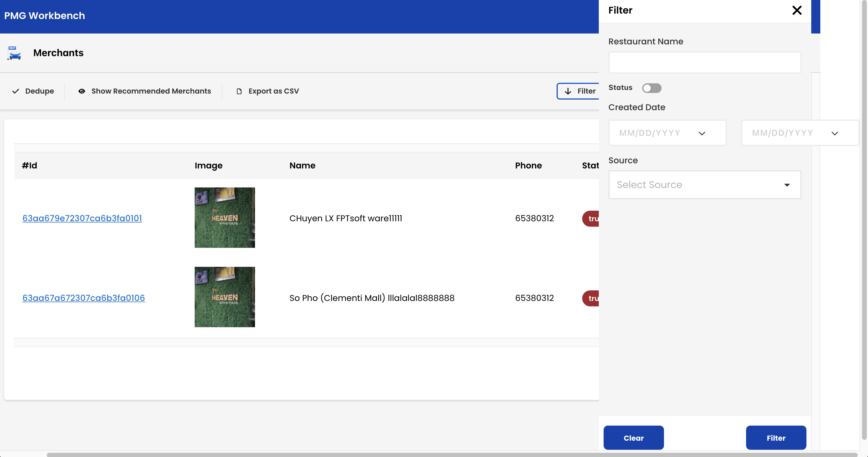Click the chevron on the second MM/DD/YYYY field

tap(835, 133)
